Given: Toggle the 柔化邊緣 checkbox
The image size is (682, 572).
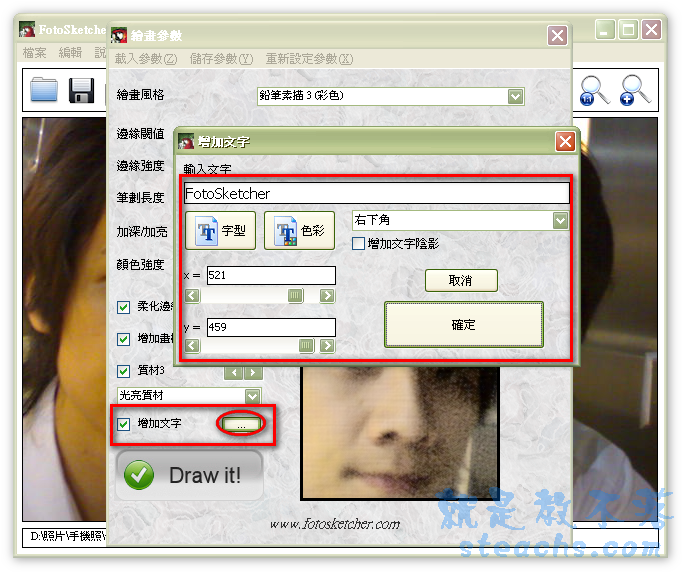Looking at the screenshot, I should [x=124, y=308].
